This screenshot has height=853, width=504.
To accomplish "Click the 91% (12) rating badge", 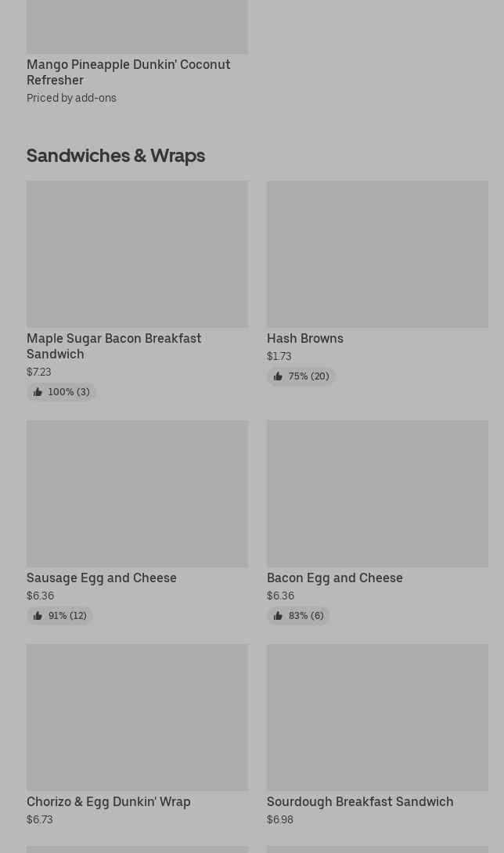I will click(x=67, y=616).
